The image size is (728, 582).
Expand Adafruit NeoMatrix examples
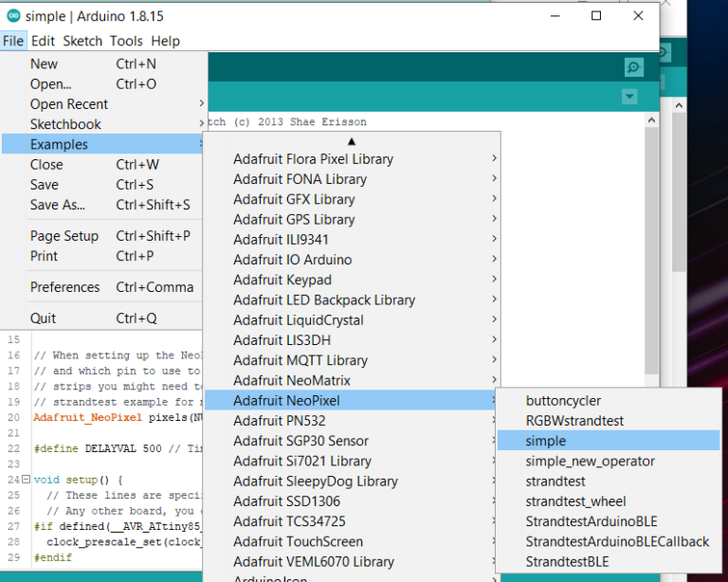click(352, 380)
